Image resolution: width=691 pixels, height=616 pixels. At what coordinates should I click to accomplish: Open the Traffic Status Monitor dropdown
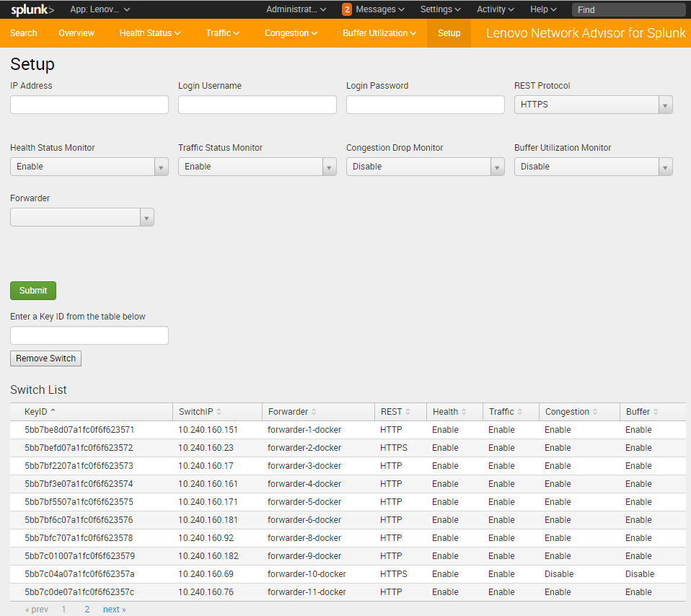tap(257, 167)
